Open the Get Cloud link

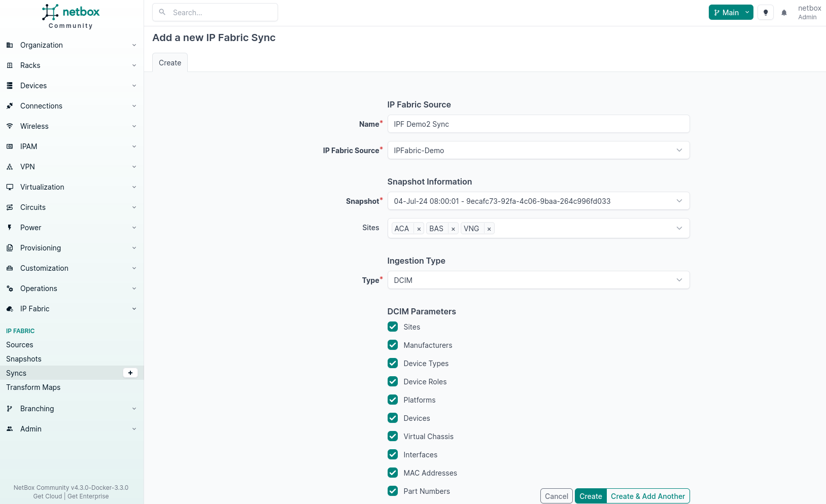pos(48,496)
